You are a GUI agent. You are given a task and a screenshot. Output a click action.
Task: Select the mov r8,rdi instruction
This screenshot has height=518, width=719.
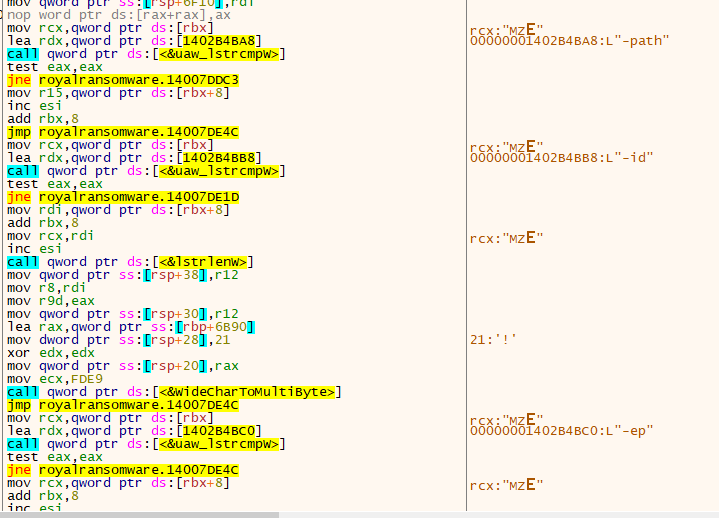[x=46, y=288]
